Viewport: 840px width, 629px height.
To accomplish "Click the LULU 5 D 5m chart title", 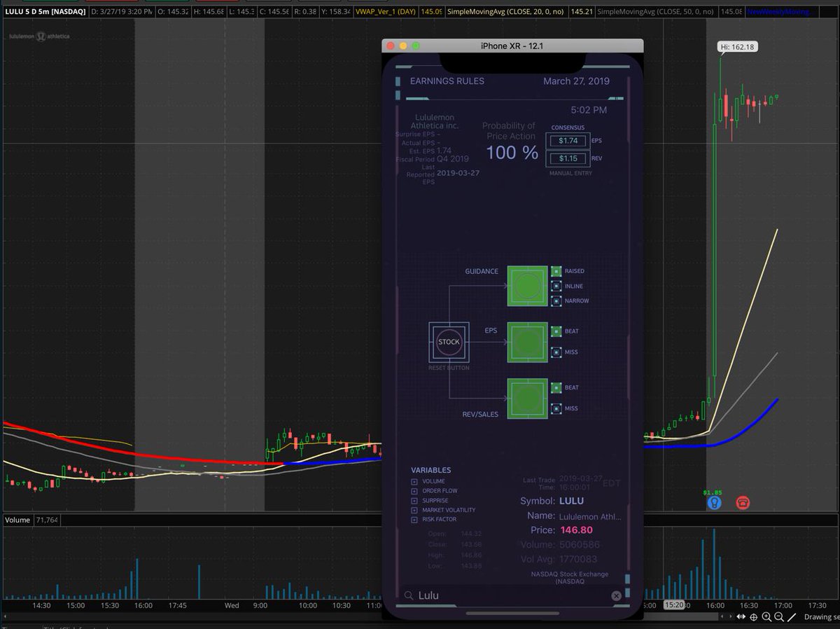I will click(x=45, y=12).
